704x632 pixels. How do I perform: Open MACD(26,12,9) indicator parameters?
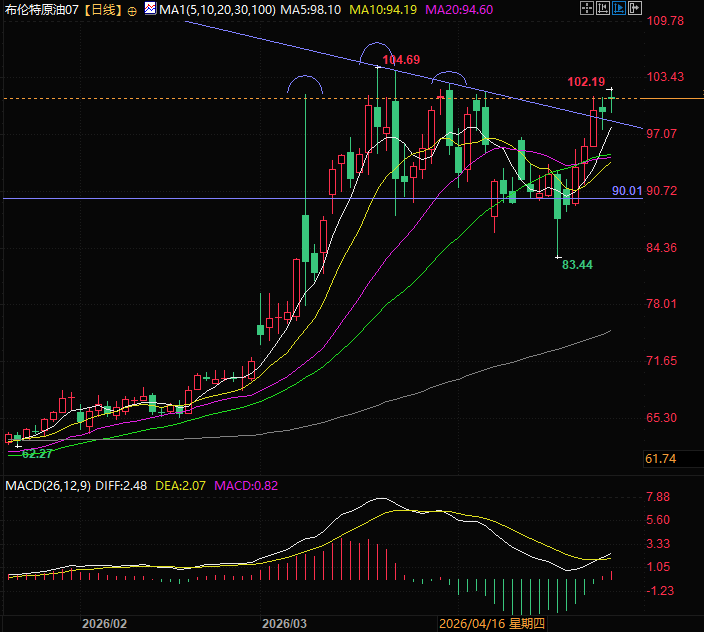(x=47, y=486)
